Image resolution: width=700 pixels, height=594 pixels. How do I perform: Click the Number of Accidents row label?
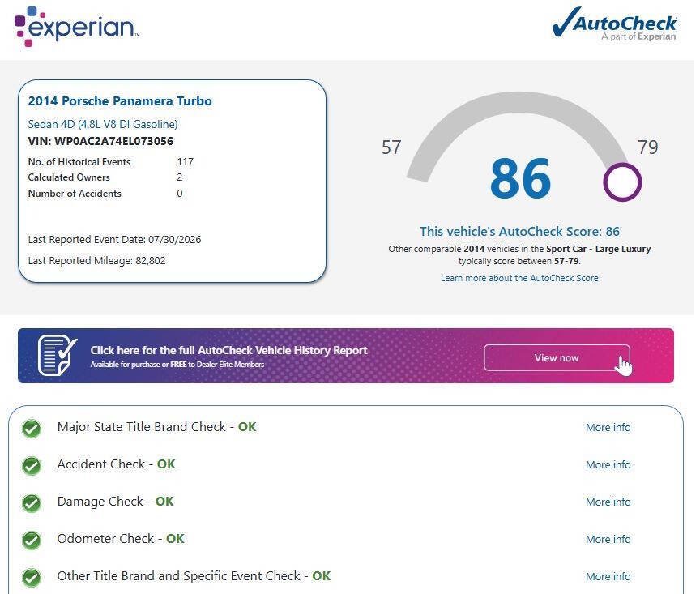[75, 194]
